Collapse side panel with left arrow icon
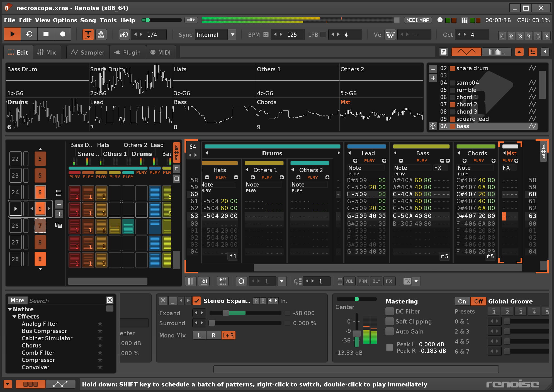 (545, 52)
